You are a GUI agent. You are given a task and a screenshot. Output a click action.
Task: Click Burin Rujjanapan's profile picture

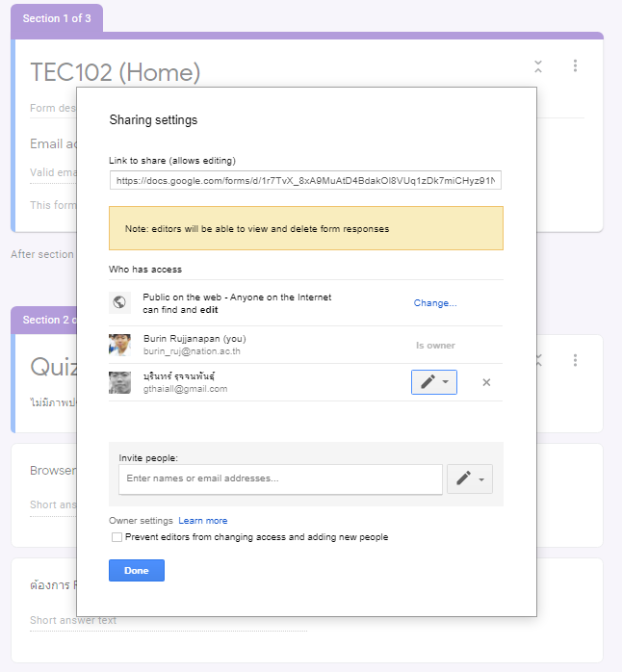119,345
